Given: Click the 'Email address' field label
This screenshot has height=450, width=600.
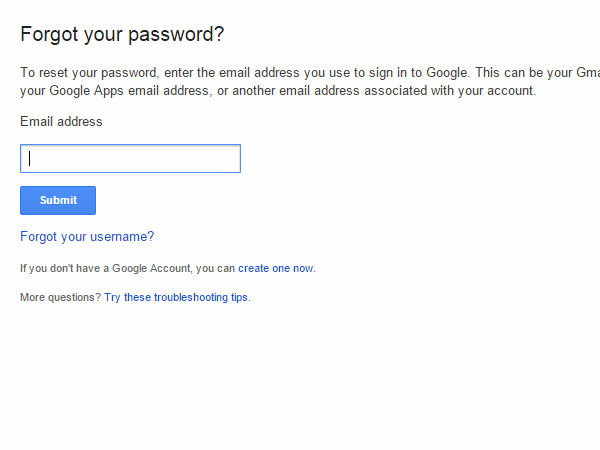Looking at the screenshot, I should tap(61, 122).
